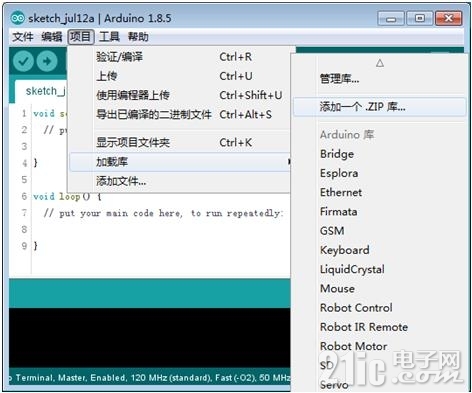
Task: Click in code editor line 8
Action: click(160, 229)
